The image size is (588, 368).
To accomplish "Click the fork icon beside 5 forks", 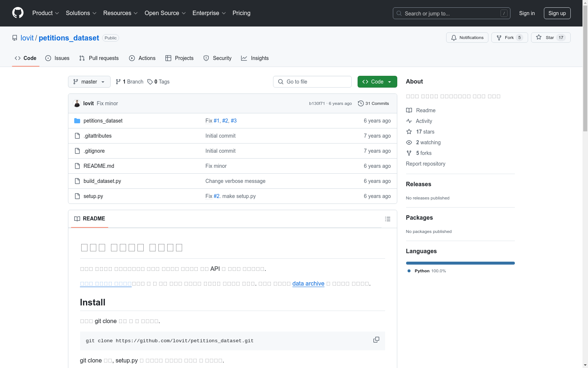I will click(409, 153).
